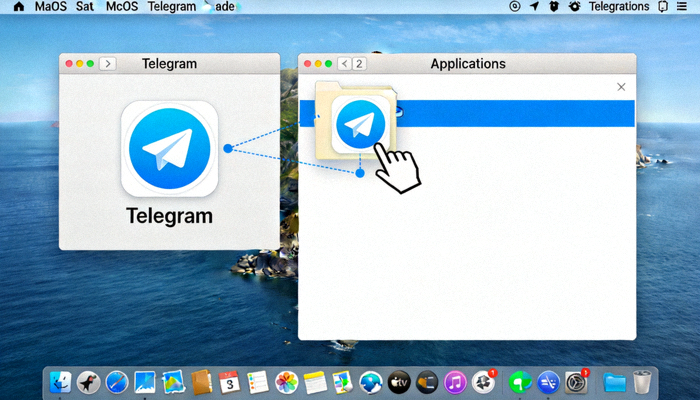Open Launchpad rocket icon in the dock
The width and height of the screenshot is (700, 400).
[88, 383]
